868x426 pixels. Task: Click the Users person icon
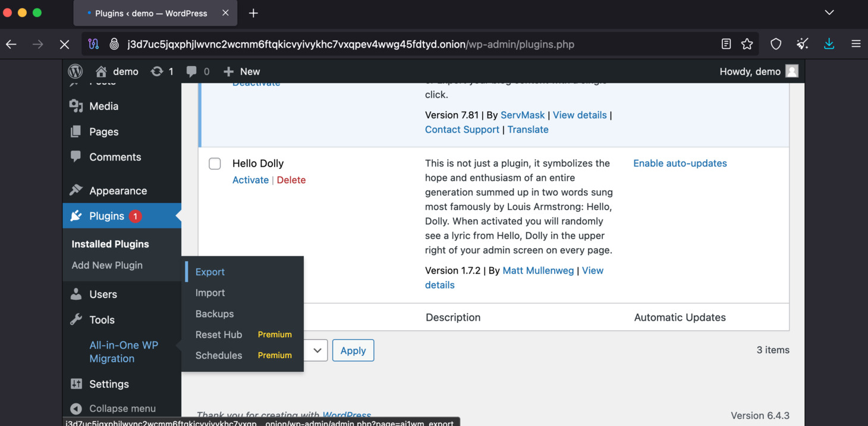[x=76, y=294]
